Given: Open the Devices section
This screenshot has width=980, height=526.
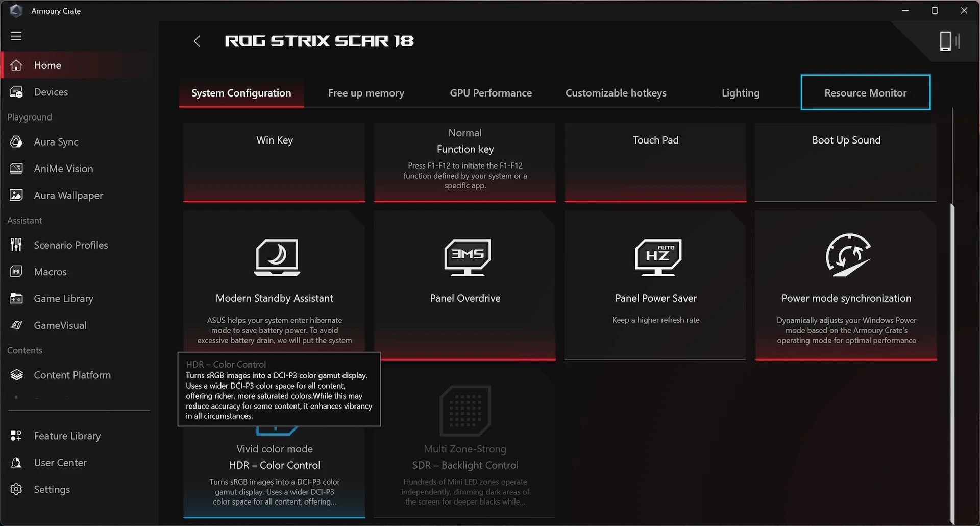Looking at the screenshot, I should [51, 92].
